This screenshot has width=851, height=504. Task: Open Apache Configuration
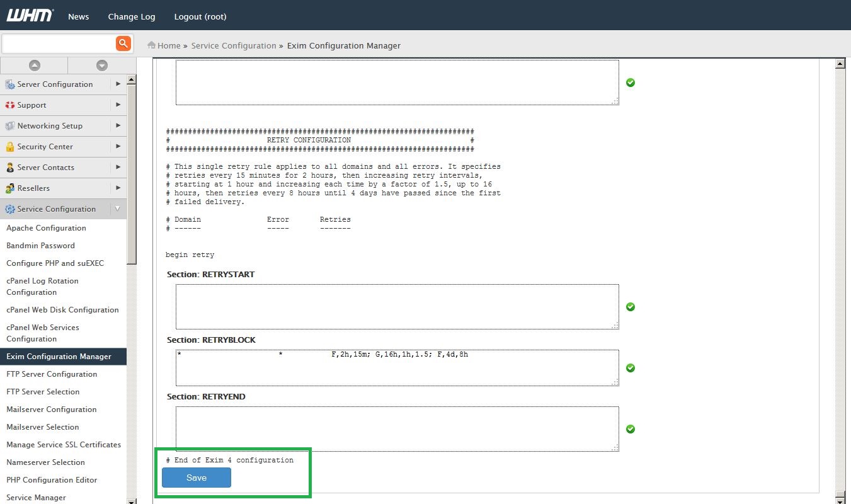46,228
